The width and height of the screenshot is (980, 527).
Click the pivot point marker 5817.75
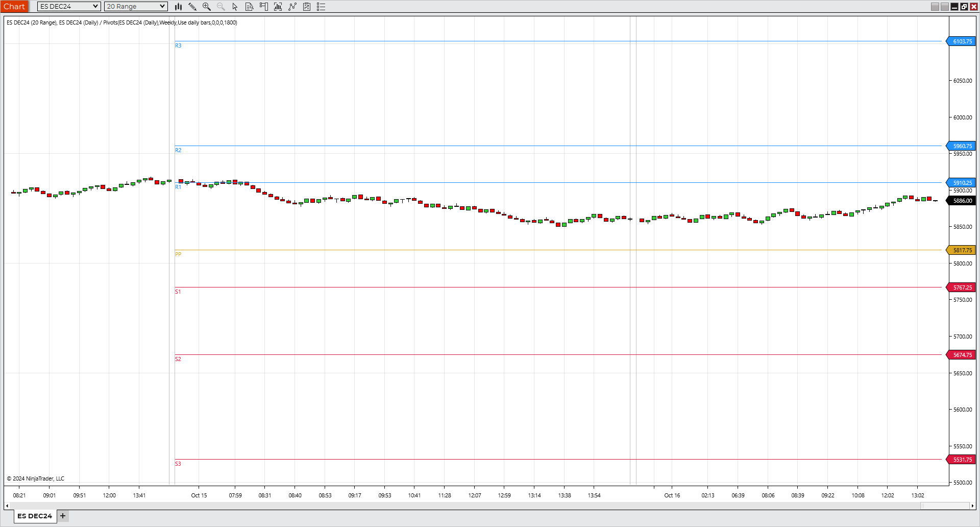tap(961, 250)
